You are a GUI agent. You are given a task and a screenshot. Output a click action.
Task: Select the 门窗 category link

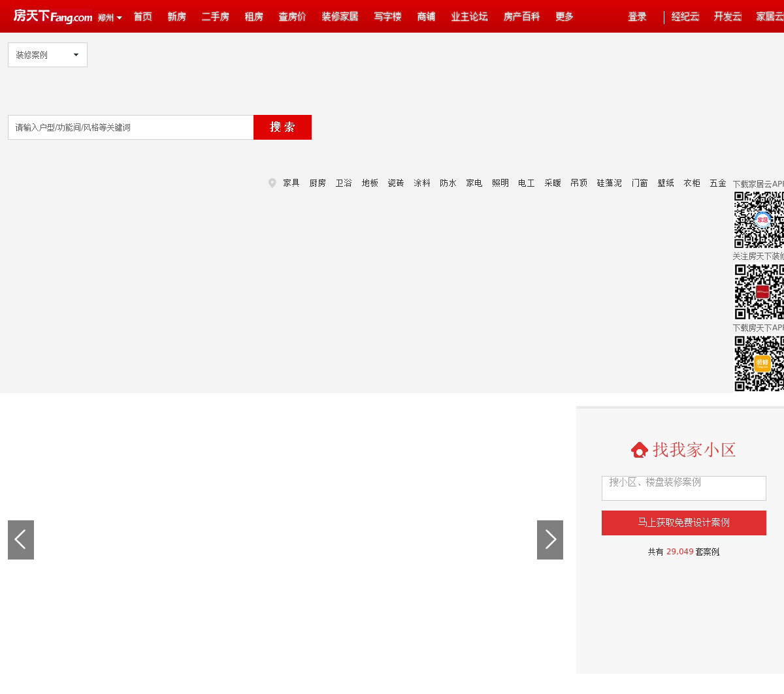[640, 183]
